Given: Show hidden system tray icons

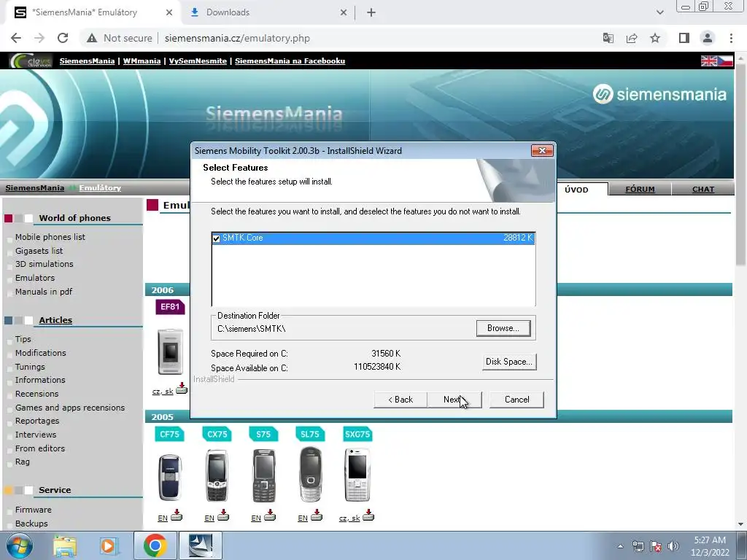Looking at the screenshot, I should point(620,546).
